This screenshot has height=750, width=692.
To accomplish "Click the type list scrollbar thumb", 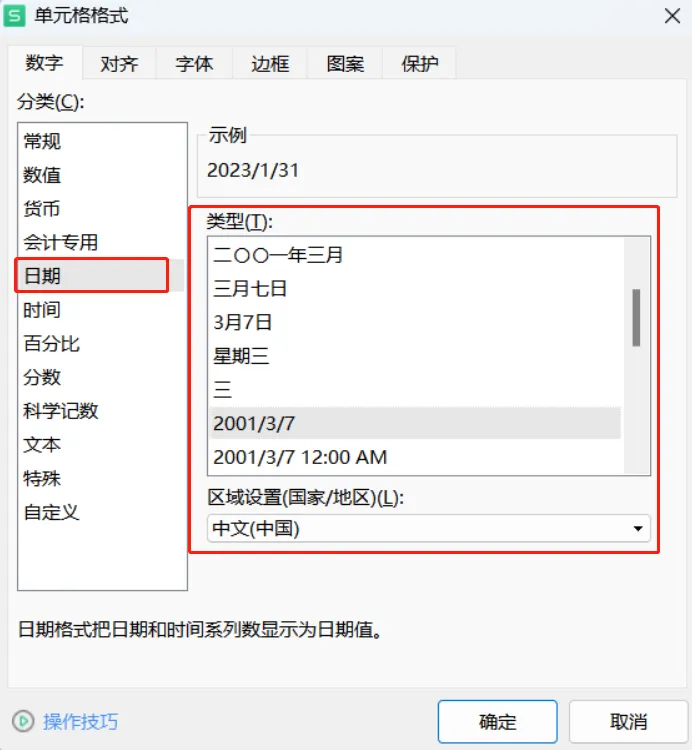I will (636, 317).
